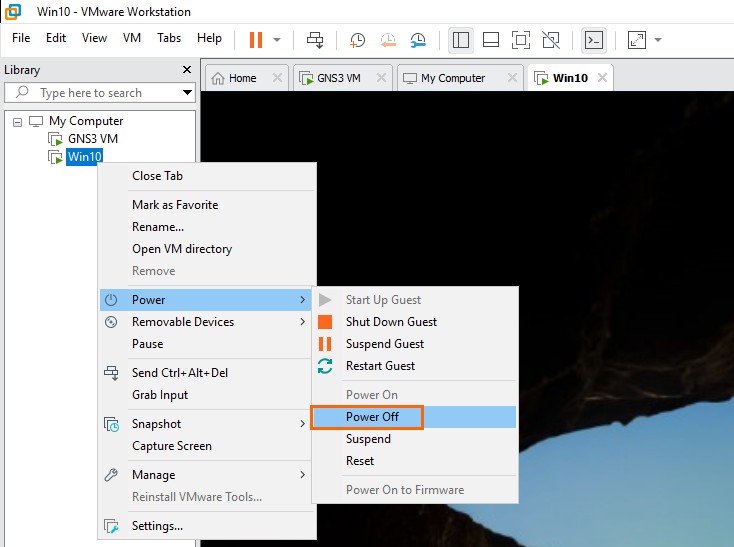Viewport: 734px width, 547px height.
Task: Toggle the library sidebar view icon
Action: tap(461, 40)
